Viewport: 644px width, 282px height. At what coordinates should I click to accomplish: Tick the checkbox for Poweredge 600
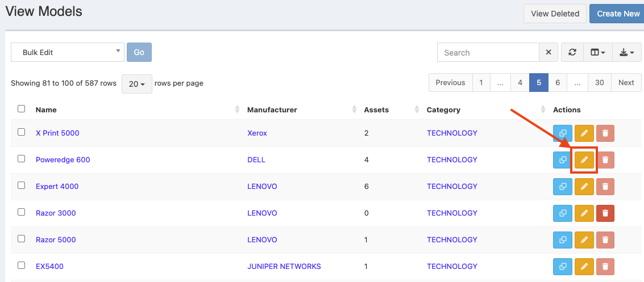pos(22,159)
